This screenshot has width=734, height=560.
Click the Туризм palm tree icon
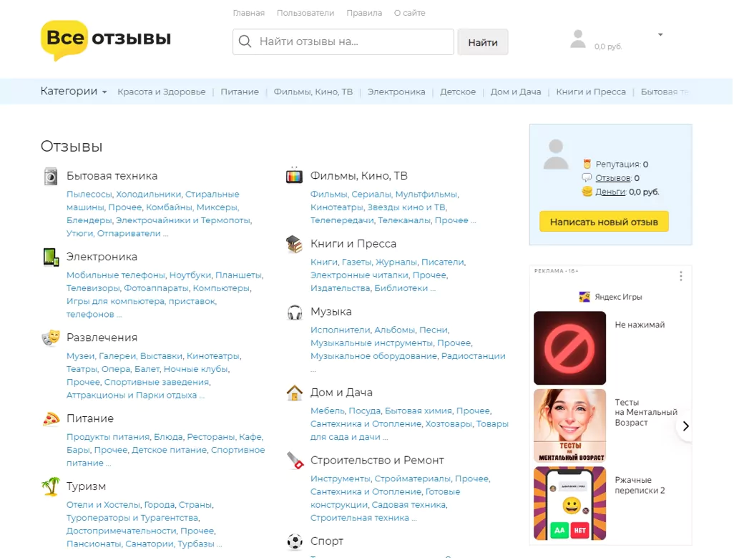click(51, 486)
